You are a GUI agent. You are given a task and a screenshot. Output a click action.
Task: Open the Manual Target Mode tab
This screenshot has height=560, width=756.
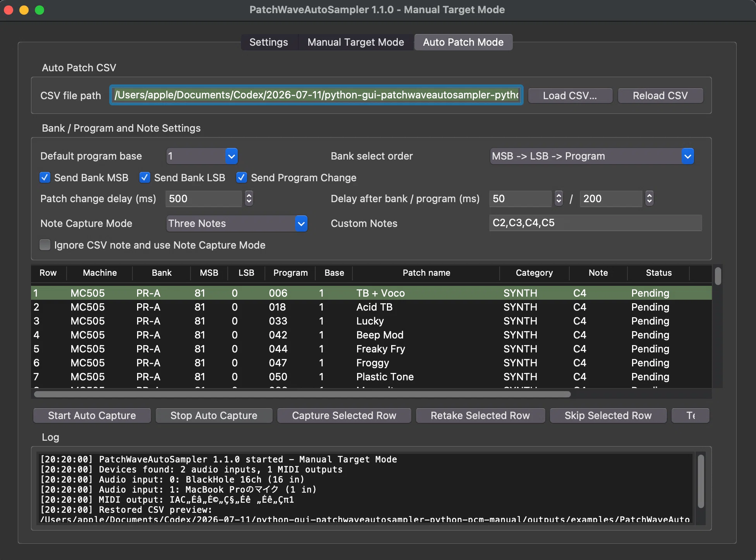pyautogui.click(x=356, y=42)
